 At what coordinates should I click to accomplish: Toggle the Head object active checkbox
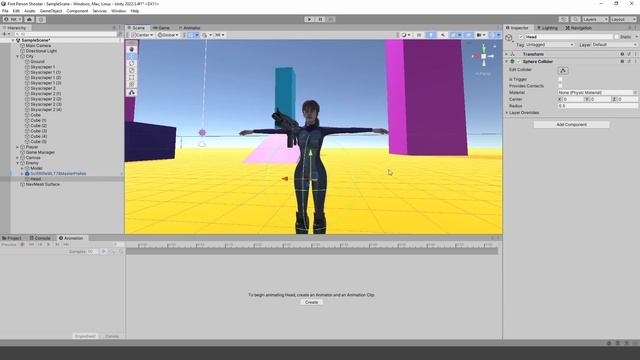pos(521,37)
